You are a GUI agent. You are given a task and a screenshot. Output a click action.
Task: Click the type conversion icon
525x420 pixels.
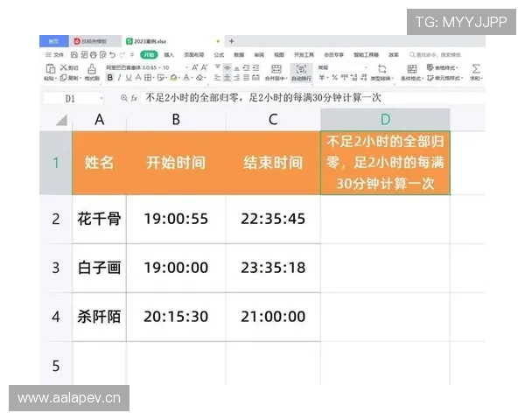[x=382, y=69]
